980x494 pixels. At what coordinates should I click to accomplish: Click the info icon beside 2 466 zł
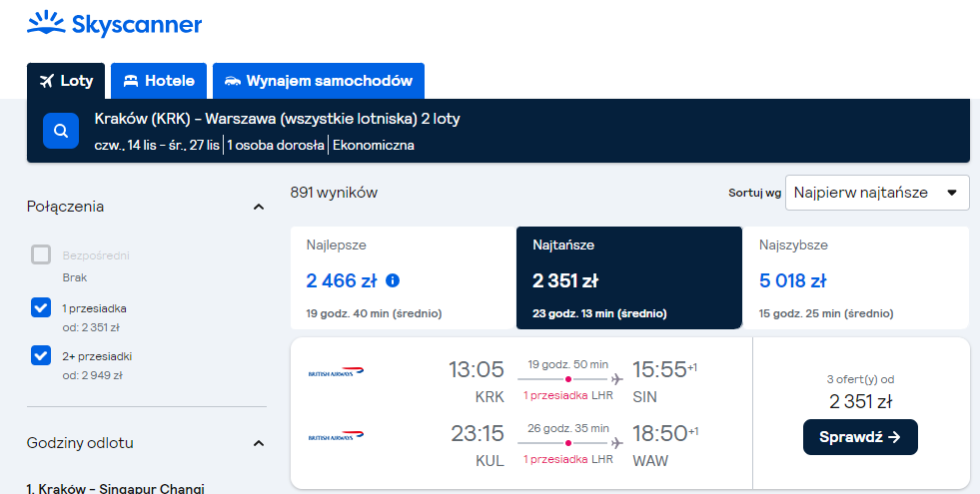393,280
